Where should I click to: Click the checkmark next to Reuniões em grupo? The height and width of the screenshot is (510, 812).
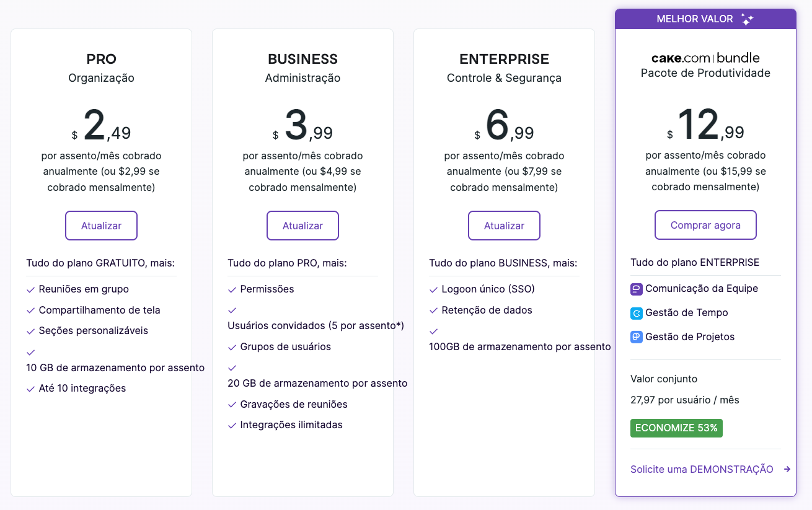[30, 289]
